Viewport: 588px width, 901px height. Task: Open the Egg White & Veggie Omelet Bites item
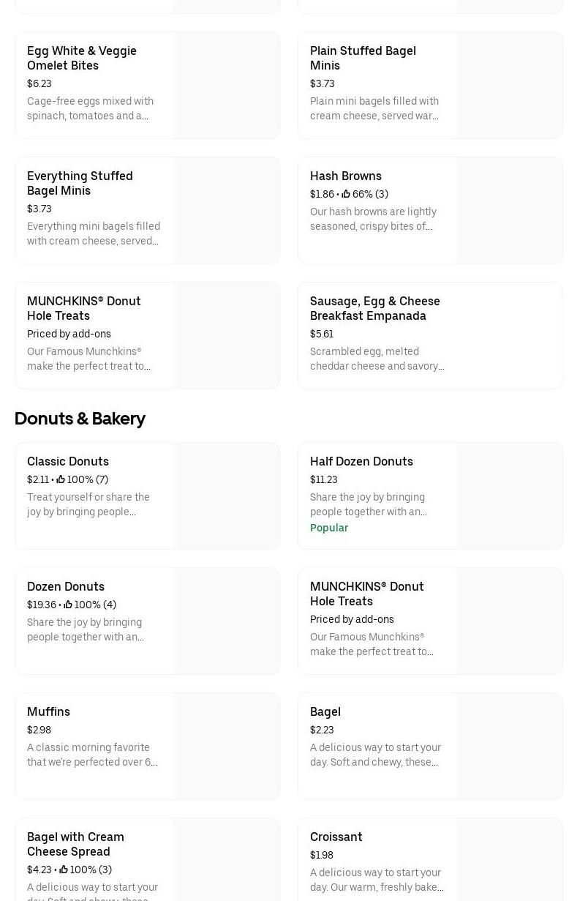[82, 58]
